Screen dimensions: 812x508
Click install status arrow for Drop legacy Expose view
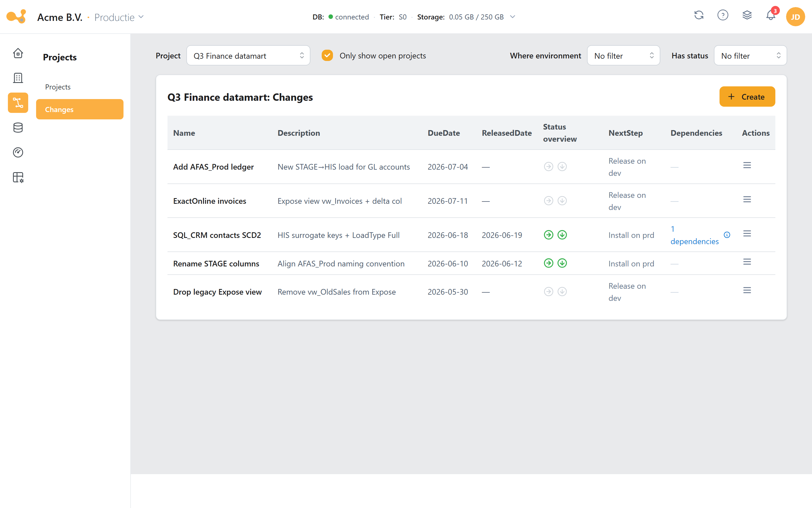click(562, 292)
